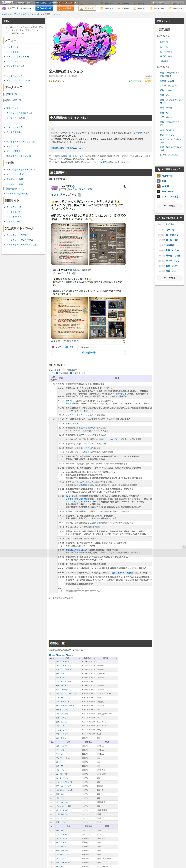Open トップページ in the left menu
186x868 pixels.
coord(12,47)
